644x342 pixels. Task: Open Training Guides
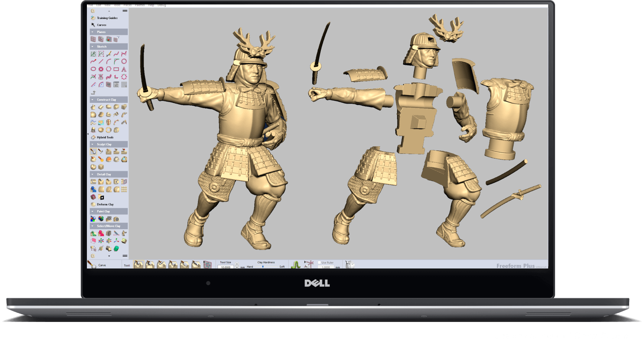(x=107, y=18)
